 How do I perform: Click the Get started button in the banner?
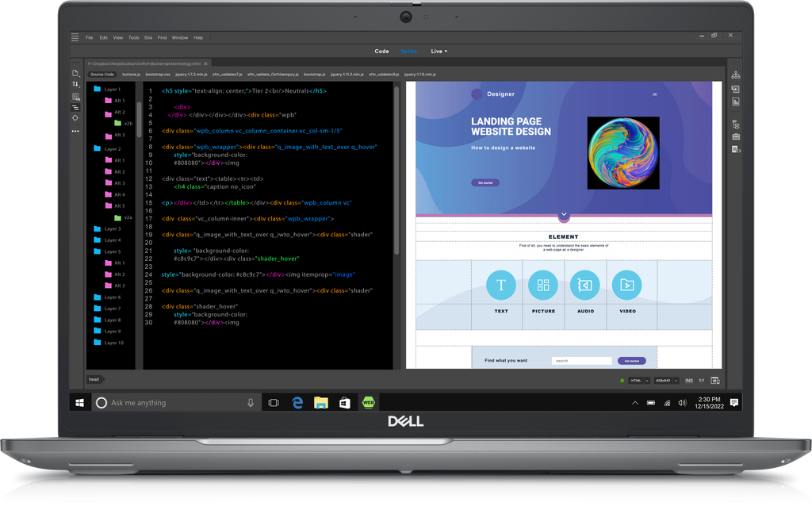pos(485,183)
